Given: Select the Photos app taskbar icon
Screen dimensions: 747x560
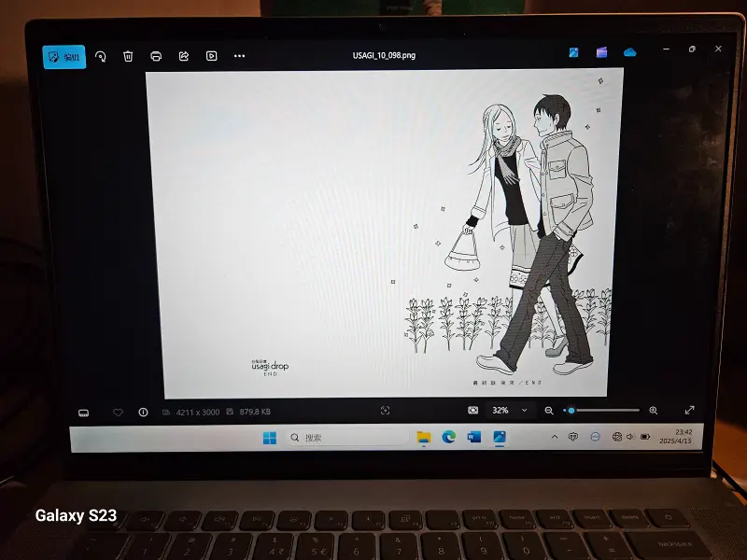Looking at the screenshot, I should coord(500,437).
